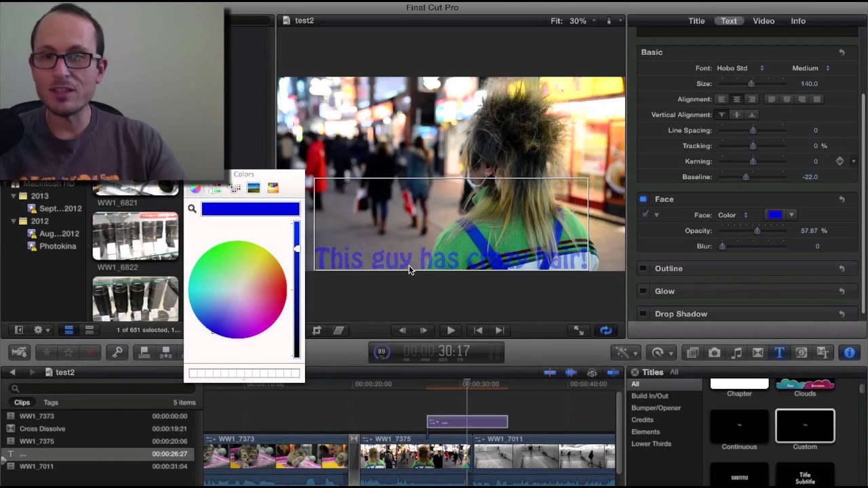Show the Generators browser
The height and width of the screenshot is (488, 868).
coord(802,352)
